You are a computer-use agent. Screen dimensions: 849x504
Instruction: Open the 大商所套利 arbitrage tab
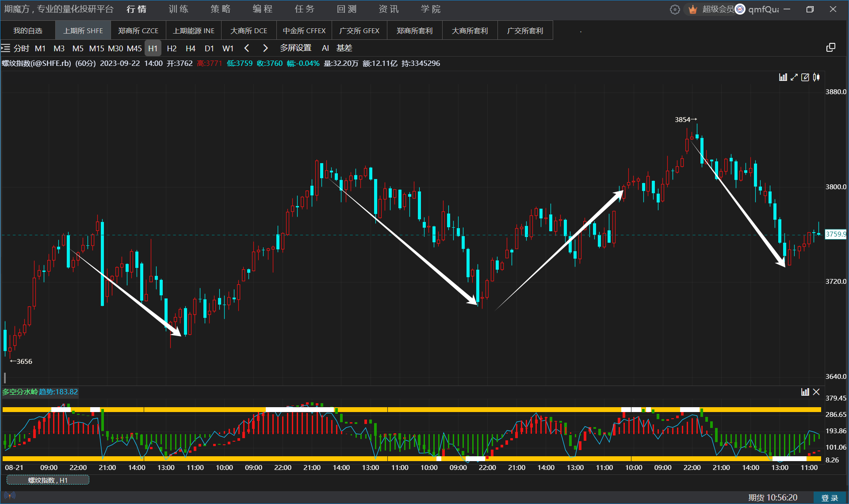click(x=470, y=31)
